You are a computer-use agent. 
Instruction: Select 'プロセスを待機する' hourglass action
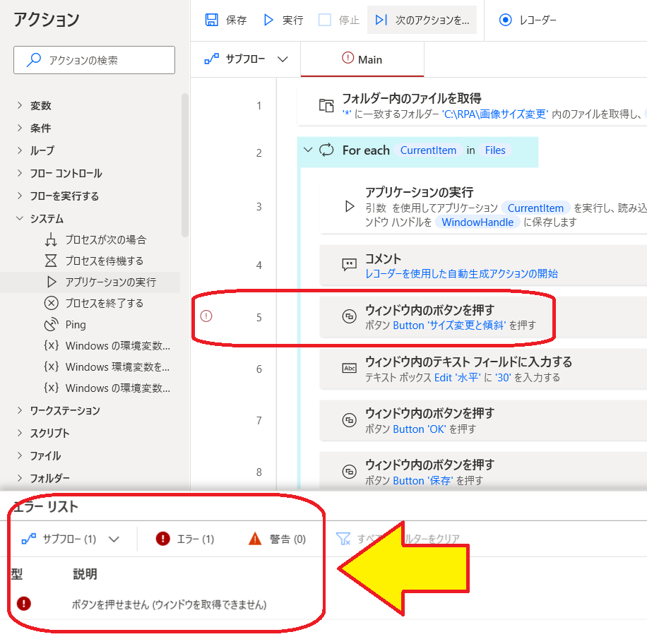(105, 261)
